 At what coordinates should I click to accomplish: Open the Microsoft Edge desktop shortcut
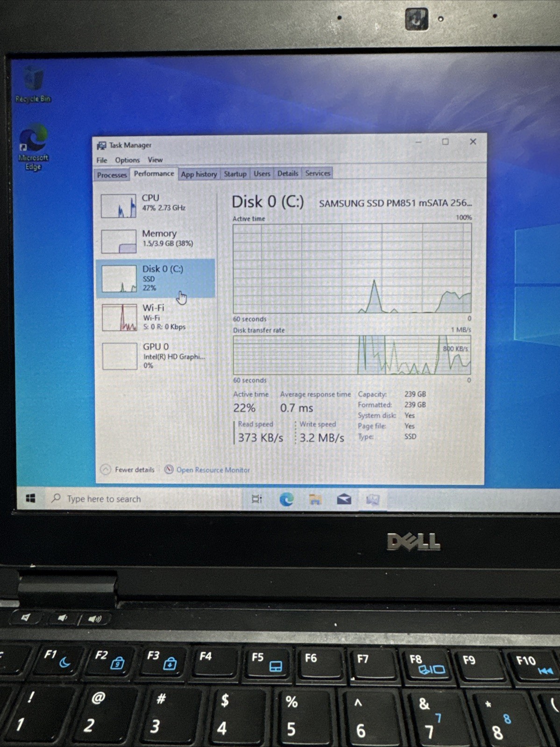[x=33, y=147]
